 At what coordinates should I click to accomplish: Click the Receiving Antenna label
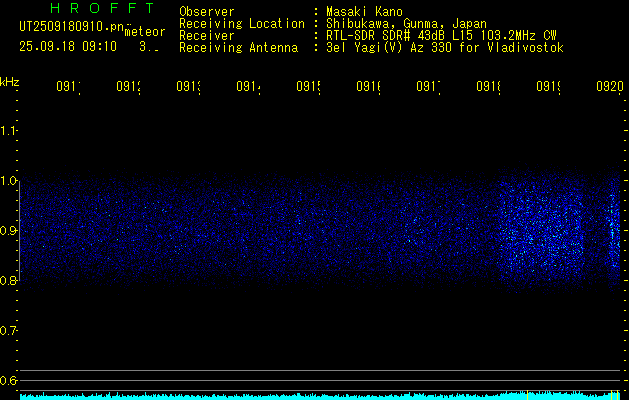(x=239, y=48)
